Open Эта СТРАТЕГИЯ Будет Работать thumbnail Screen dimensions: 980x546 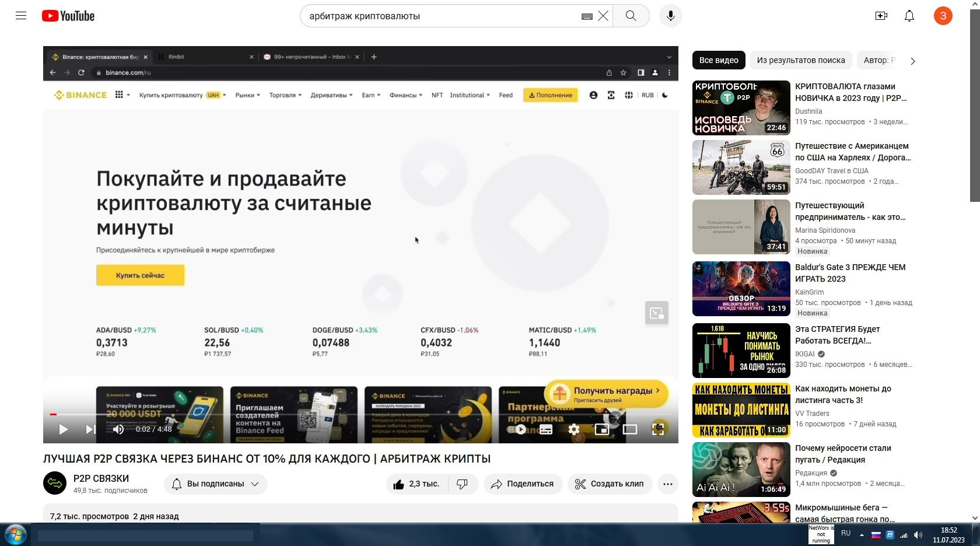point(741,351)
